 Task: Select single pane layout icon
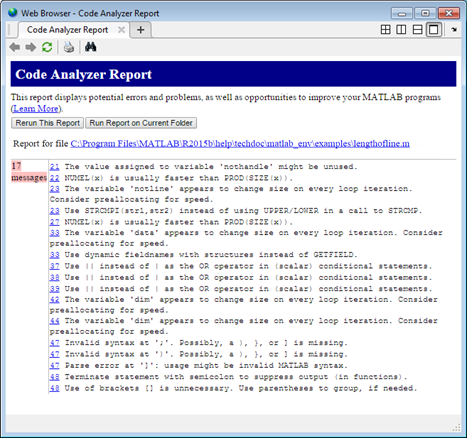434,30
